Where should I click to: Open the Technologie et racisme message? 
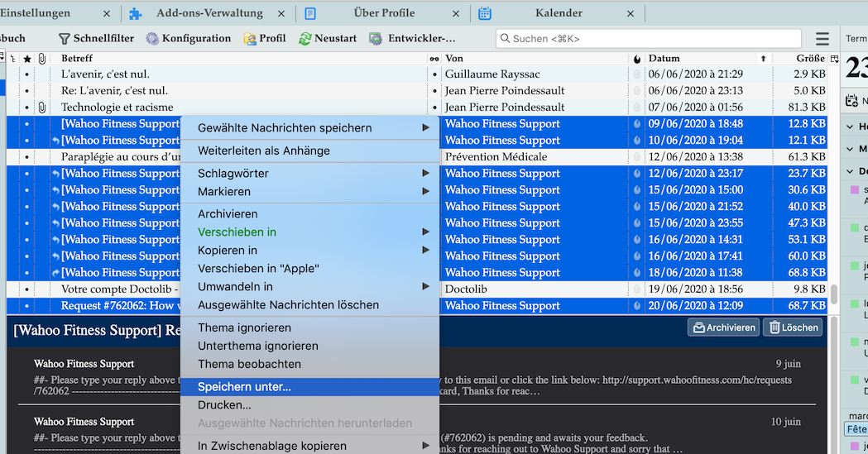tap(416, 108)
